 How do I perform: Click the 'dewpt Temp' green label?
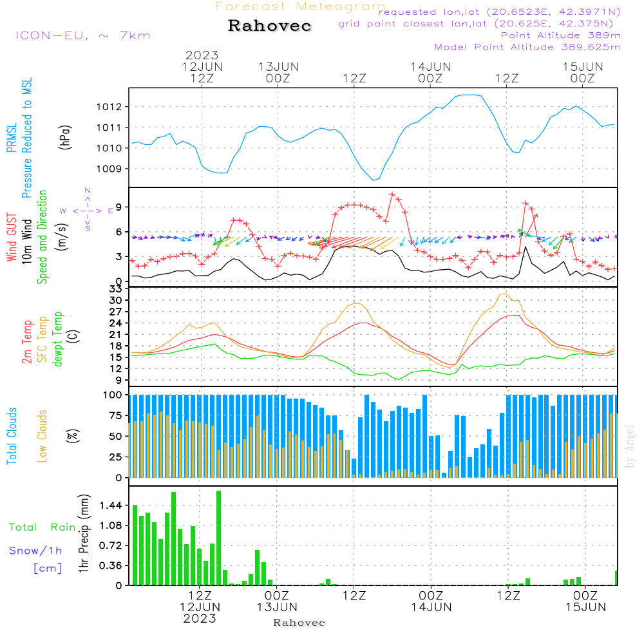click(58, 339)
